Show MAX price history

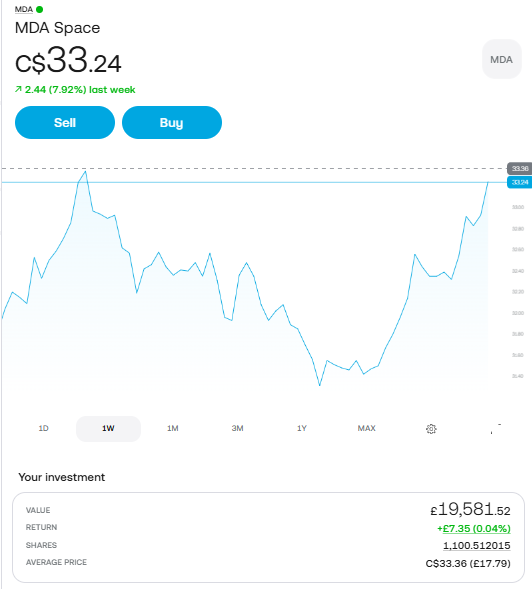tap(367, 428)
